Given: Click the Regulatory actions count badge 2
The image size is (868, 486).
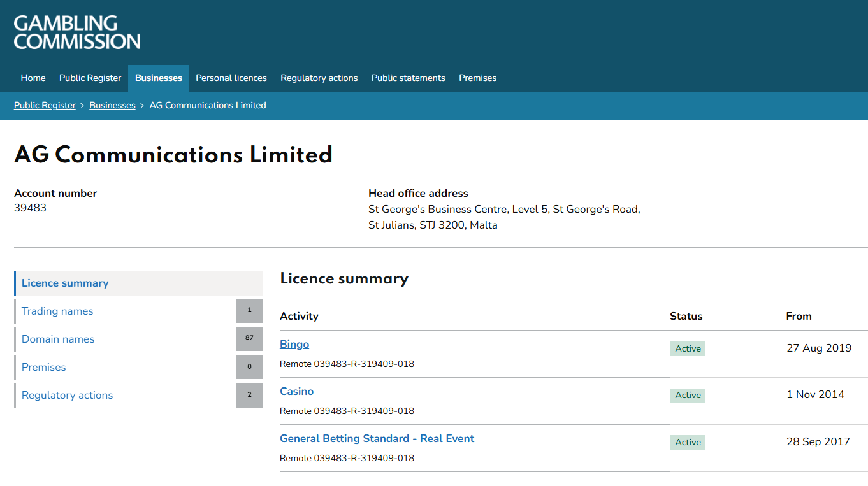Looking at the screenshot, I should coord(249,395).
